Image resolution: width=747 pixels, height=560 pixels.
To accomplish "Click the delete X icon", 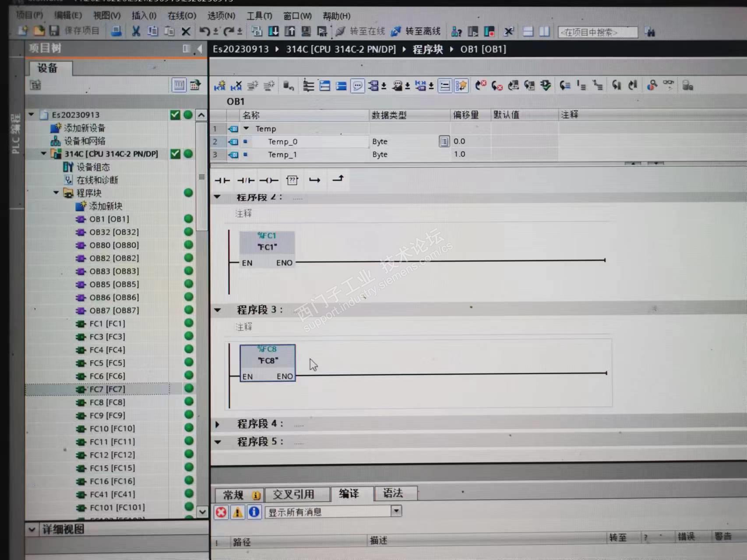I will [186, 32].
